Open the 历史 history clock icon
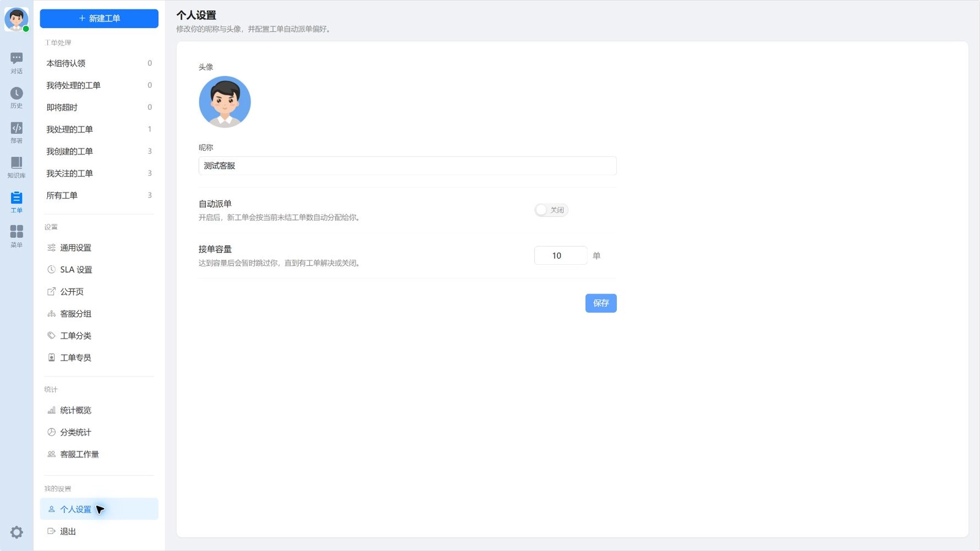This screenshot has width=980, height=551. 17,97
